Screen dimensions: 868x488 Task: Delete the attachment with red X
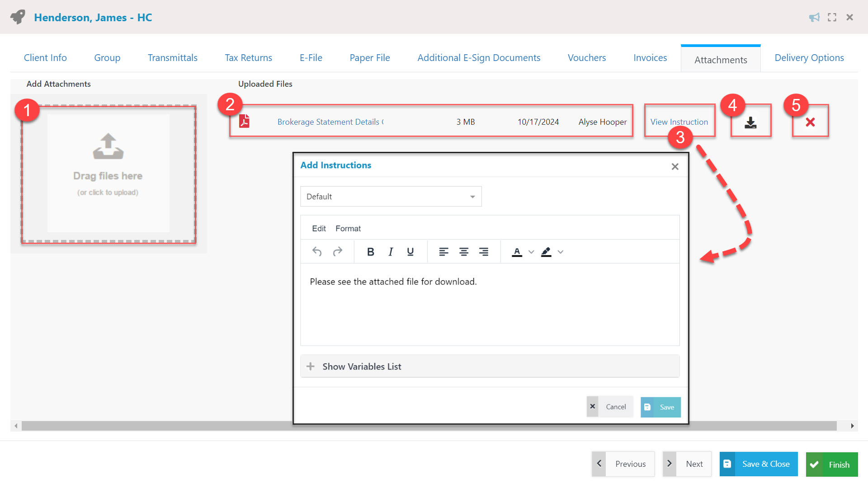coord(810,122)
